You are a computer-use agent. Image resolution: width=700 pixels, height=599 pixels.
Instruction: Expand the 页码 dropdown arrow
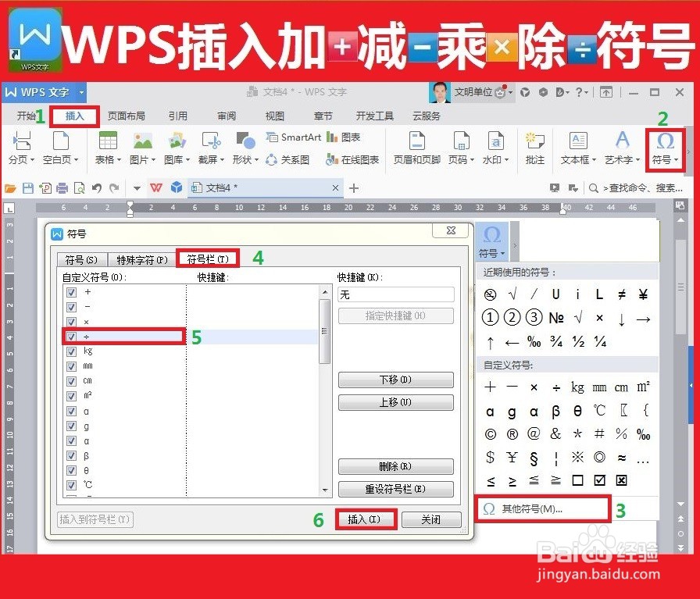coord(473,160)
